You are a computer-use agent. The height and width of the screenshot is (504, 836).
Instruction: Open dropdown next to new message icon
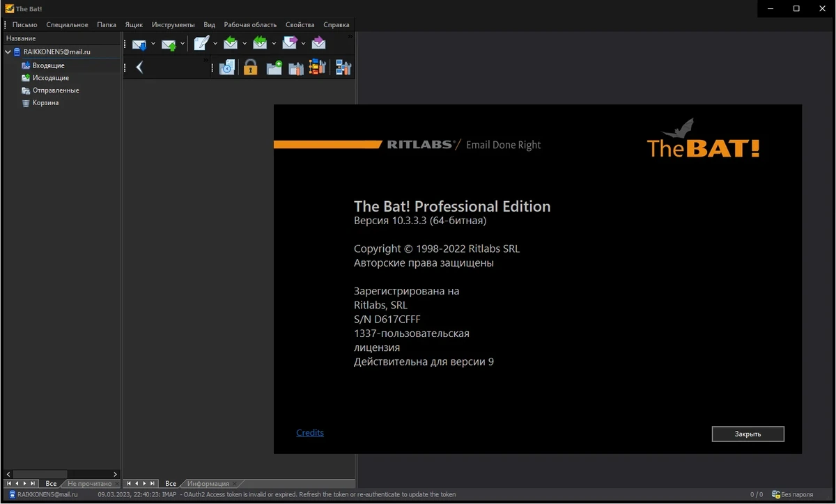click(215, 44)
